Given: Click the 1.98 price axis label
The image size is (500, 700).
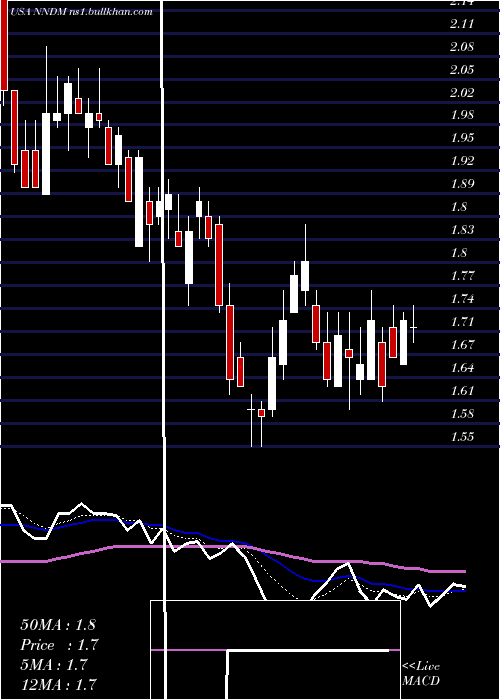Looking at the screenshot, I should coord(462,115).
